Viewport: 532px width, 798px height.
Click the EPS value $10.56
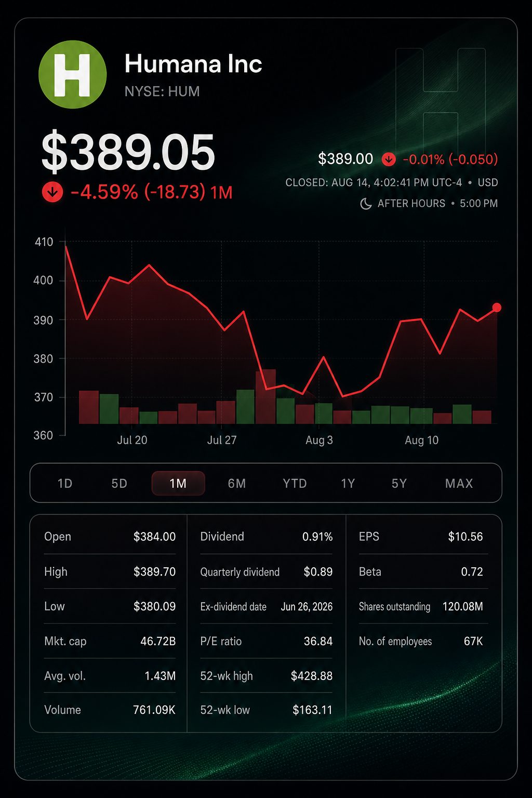(x=465, y=537)
